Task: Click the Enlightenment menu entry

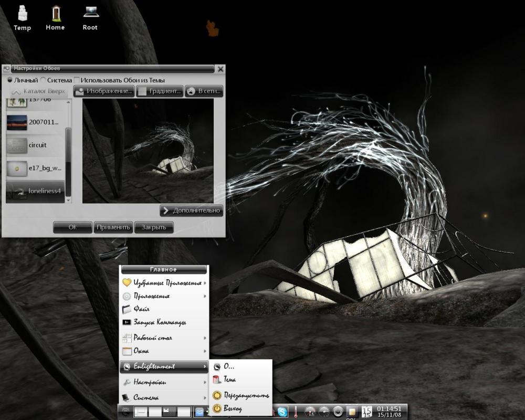Action: [x=164, y=366]
